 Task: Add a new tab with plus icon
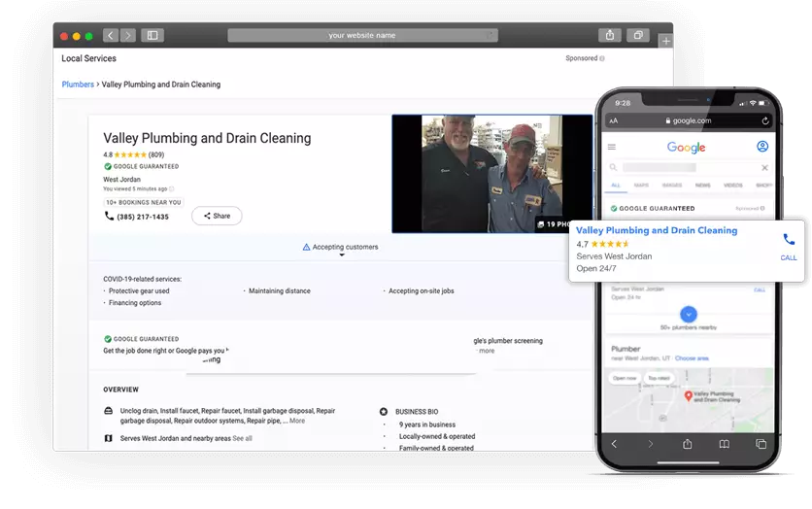pos(665,41)
